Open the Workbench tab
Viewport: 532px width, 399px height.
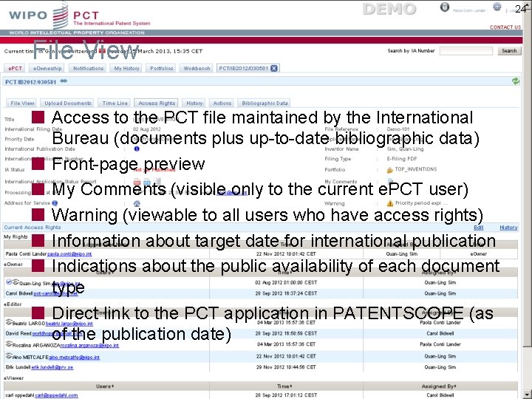click(x=197, y=68)
